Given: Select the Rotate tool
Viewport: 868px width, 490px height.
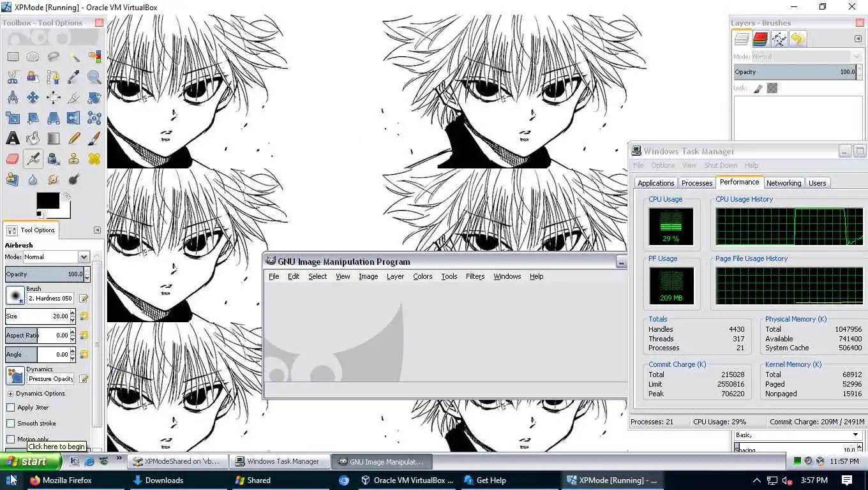Looking at the screenshot, I should (94, 98).
